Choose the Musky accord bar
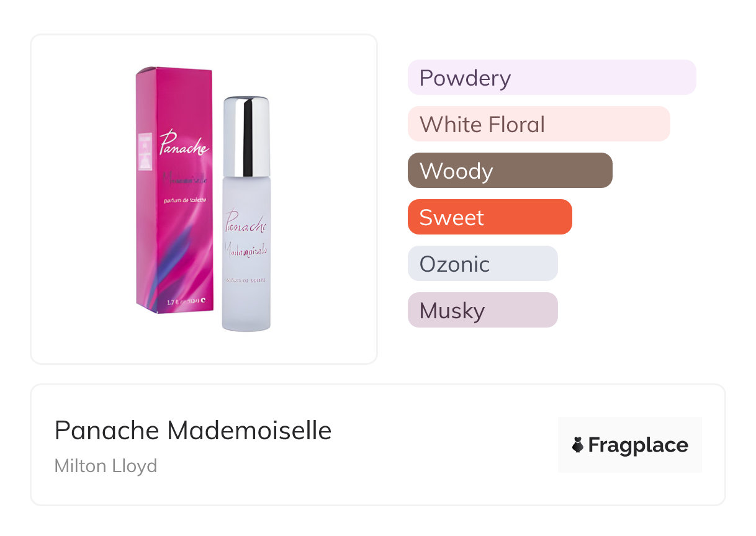756x536 pixels. (482, 310)
